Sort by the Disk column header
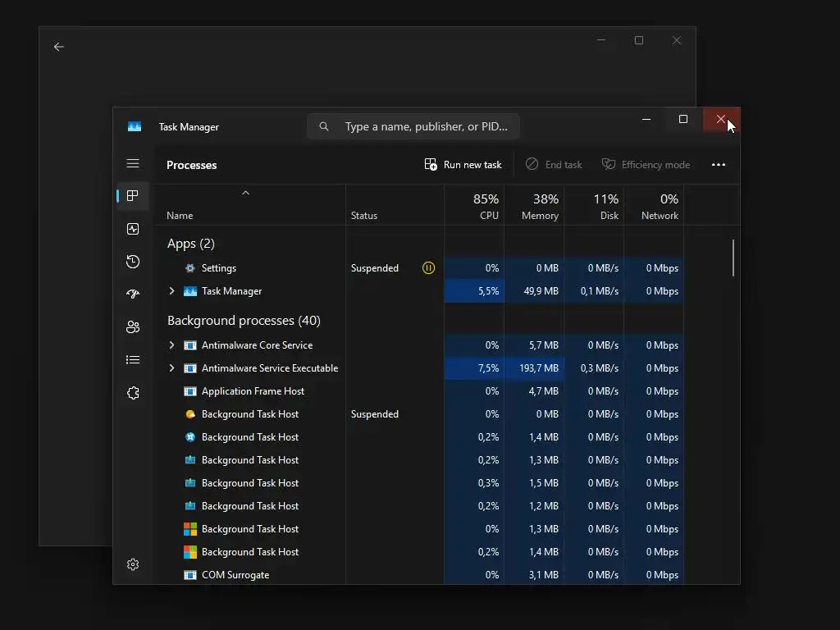 point(594,206)
